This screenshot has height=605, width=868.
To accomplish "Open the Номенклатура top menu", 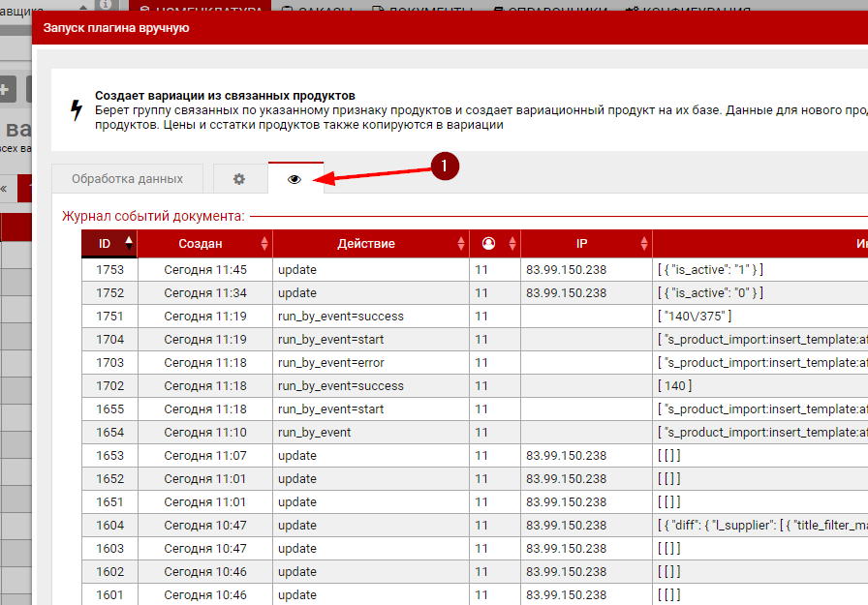I will pyautogui.click(x=209, y=11).
